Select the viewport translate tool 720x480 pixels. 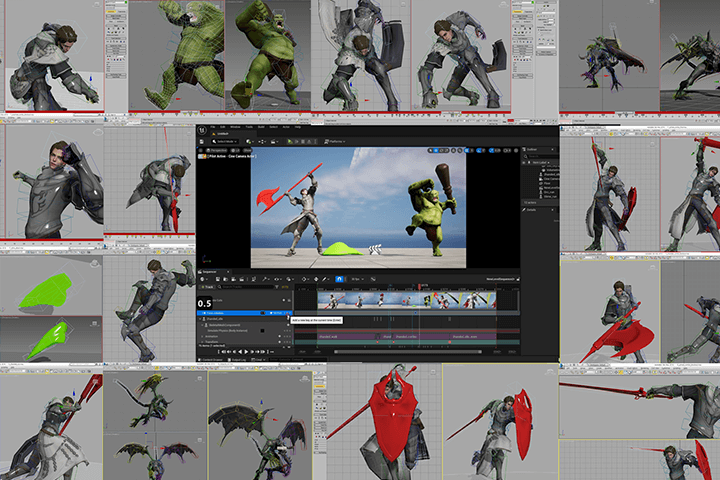pyautogui.click(x=436, y=151)
